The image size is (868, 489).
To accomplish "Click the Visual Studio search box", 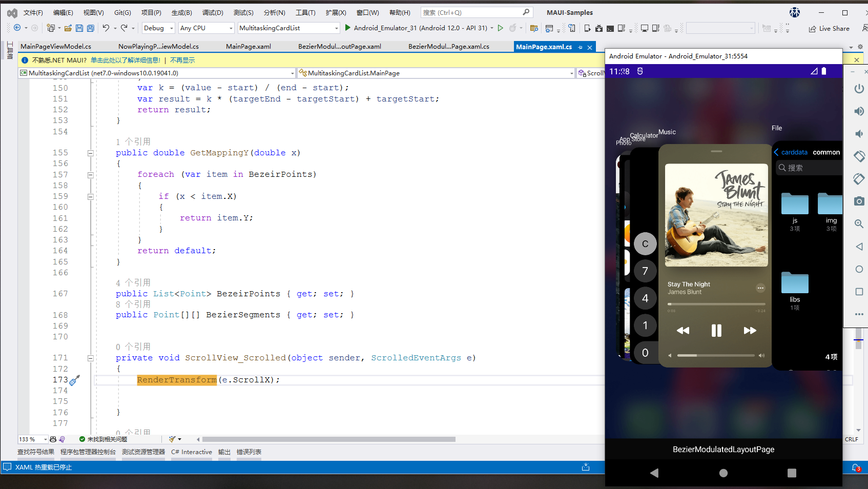I will tap(477, 12).
